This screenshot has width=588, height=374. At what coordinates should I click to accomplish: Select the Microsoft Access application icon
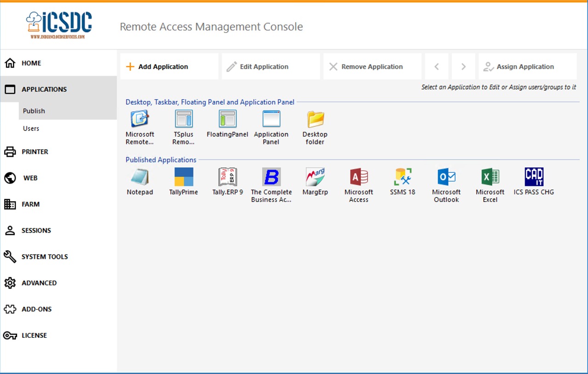coord(359,177)
